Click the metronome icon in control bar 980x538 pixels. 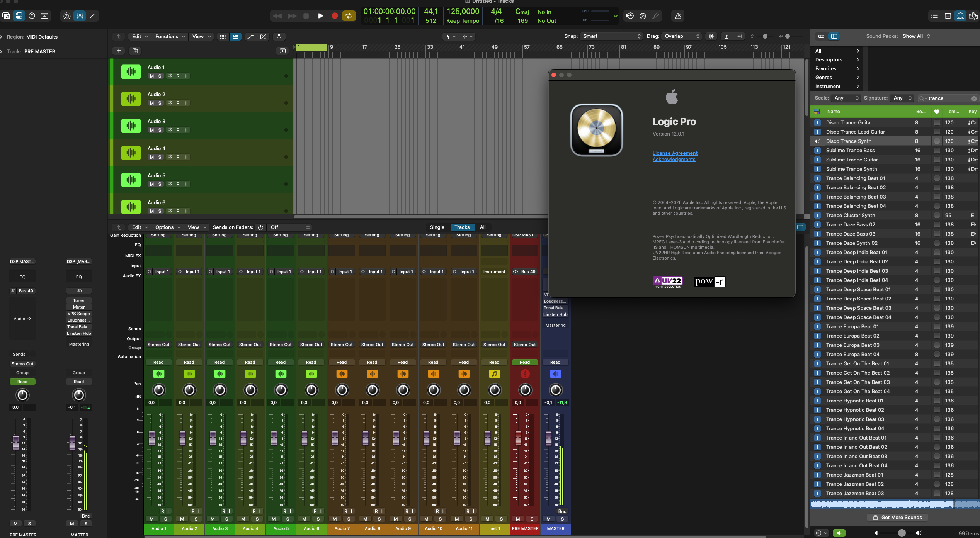[x=678, y=16]
